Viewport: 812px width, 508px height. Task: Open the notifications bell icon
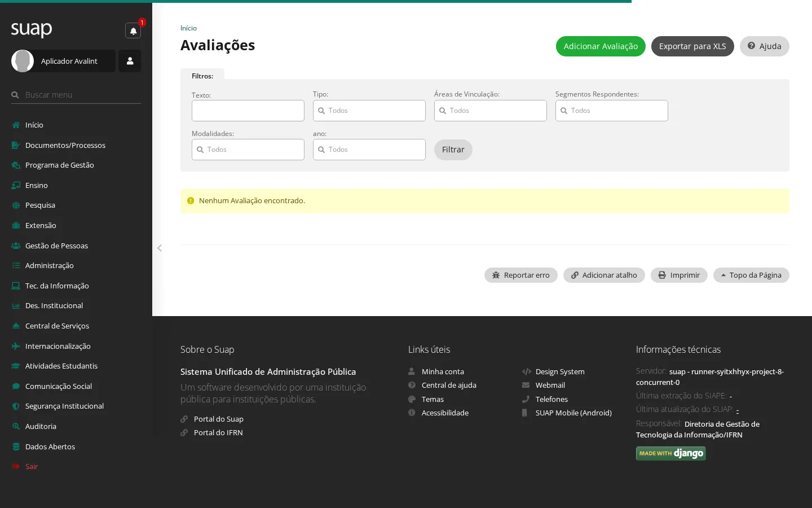133,30
